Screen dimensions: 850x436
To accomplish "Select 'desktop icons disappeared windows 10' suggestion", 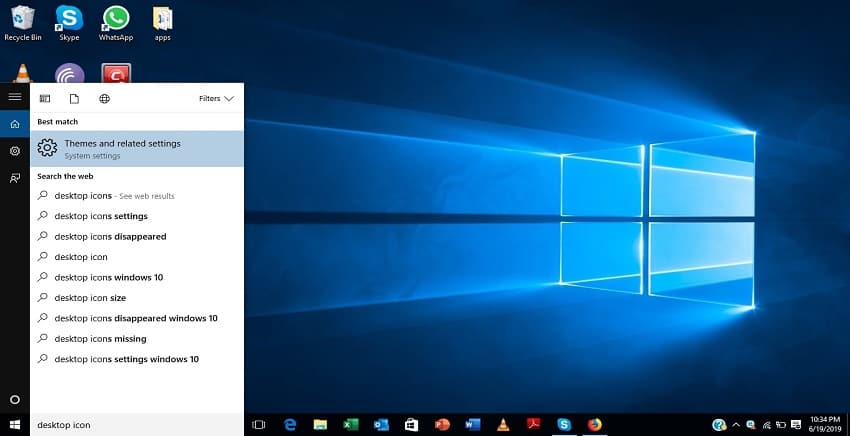I will 137,318.
